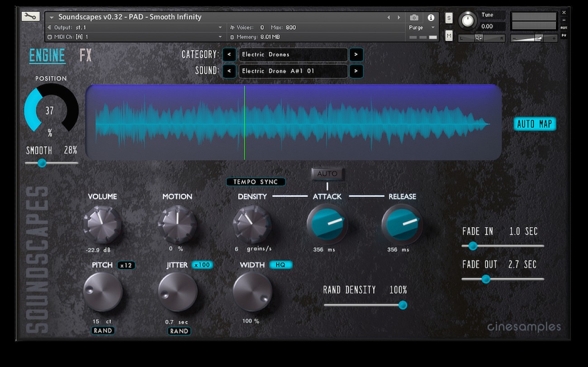The width and height of the screenshot is (588, 367).
Task: Enable HQ mode next to WIDTH
Action: tap(281, 265)
